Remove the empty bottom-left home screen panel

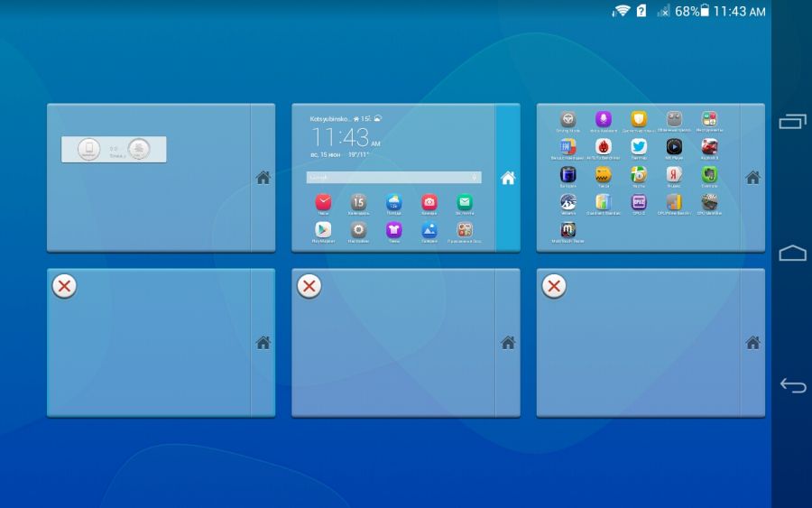[64, 286]
